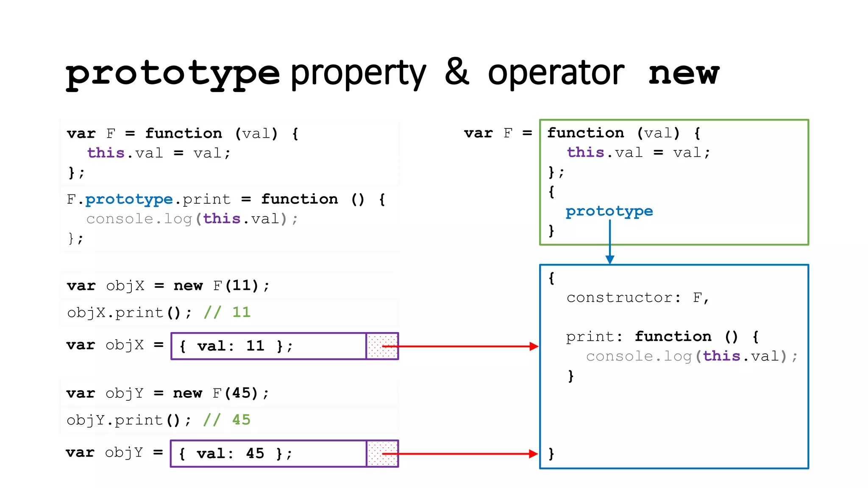Click 'console.log(this.val);' in blue box
Image resolution: width=868 pixels, height=488 pixels.
point(692,356)
